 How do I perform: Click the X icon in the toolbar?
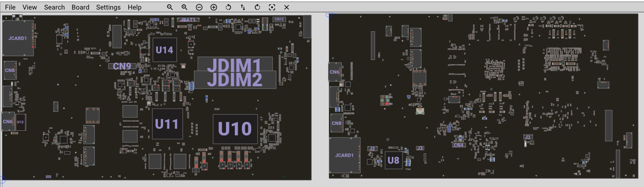(286, 7)
